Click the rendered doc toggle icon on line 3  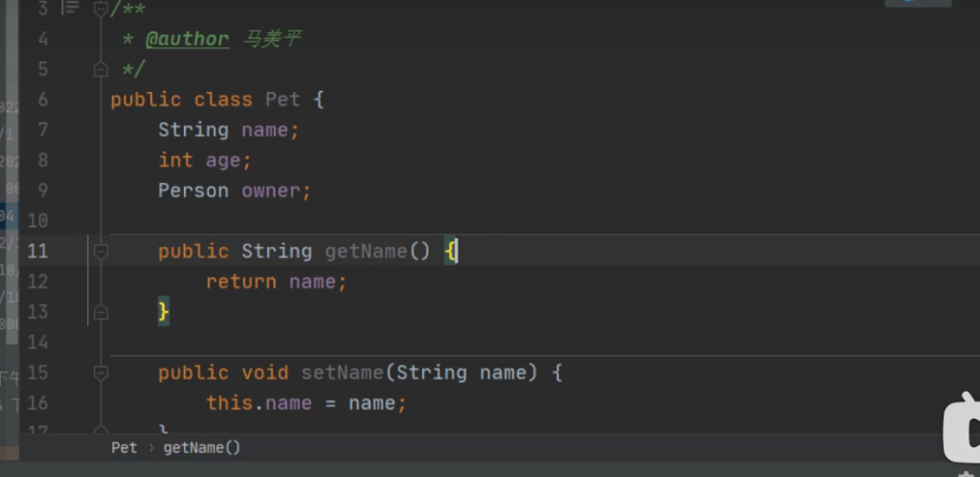70,9
